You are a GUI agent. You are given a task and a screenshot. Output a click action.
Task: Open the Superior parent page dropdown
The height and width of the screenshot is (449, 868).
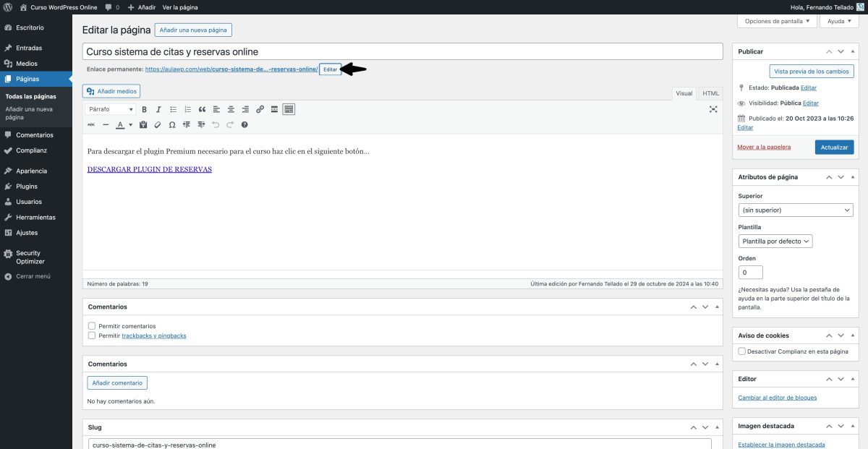pos(796,210)
